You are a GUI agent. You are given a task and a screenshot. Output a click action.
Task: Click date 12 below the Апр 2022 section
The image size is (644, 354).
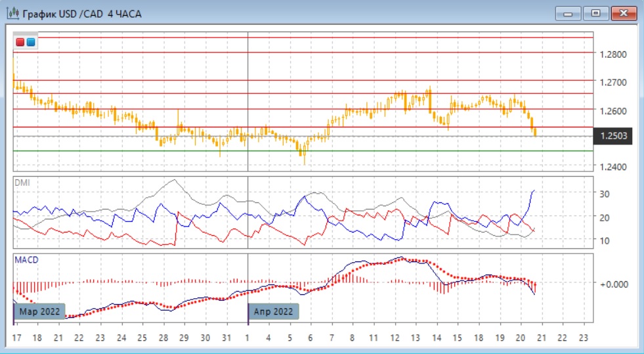tap(395, 338)
